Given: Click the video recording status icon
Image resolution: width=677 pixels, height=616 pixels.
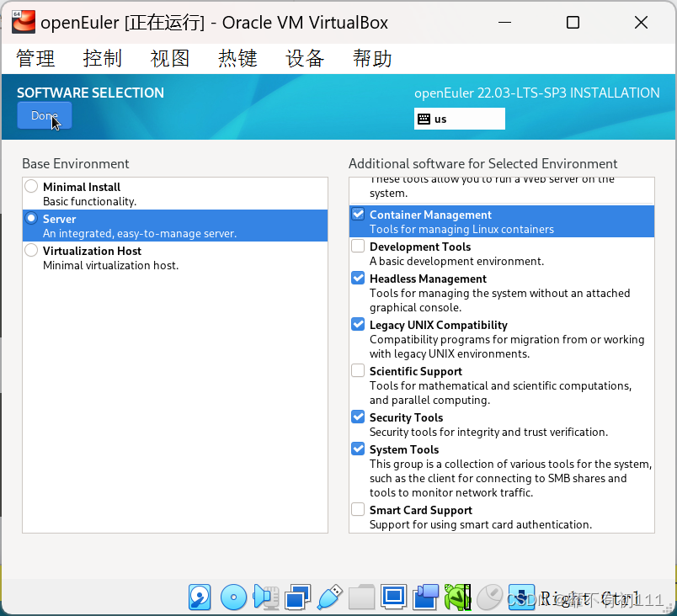Looking at the screenshot, I should [426, 597].
